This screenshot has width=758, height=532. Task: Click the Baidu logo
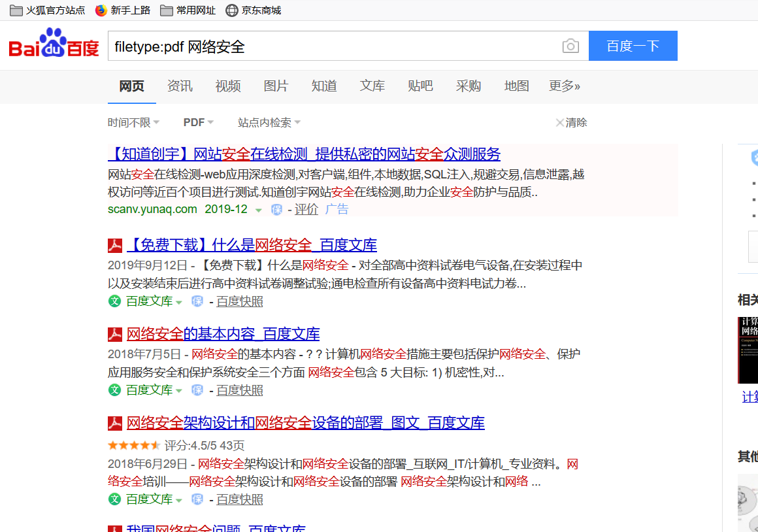click(x=54, y=43)
